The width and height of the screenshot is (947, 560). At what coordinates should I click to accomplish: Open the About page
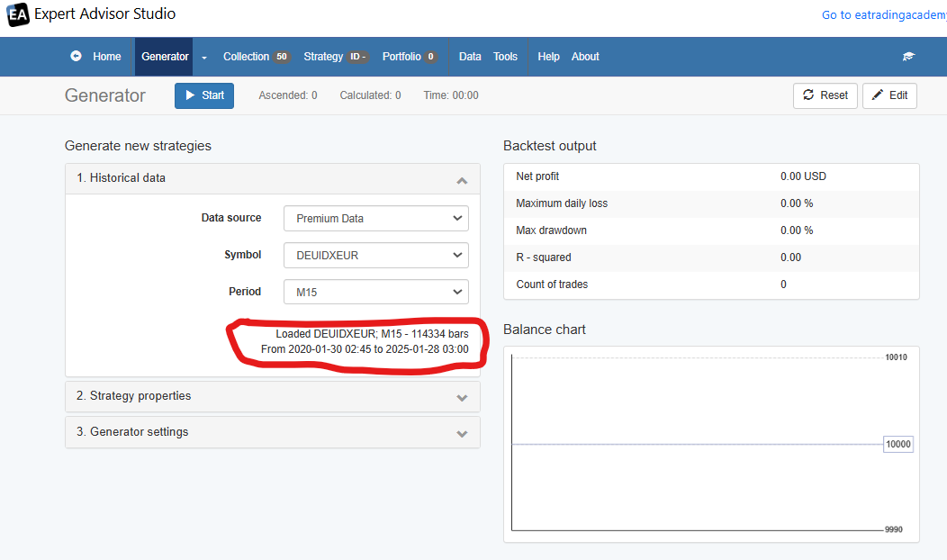585,56
